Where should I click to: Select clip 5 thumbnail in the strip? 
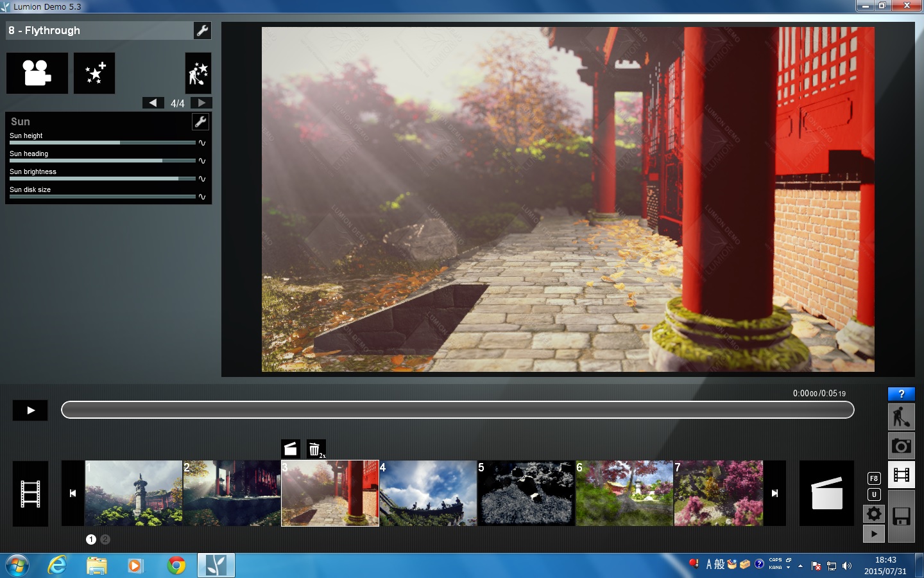point(526,493)
